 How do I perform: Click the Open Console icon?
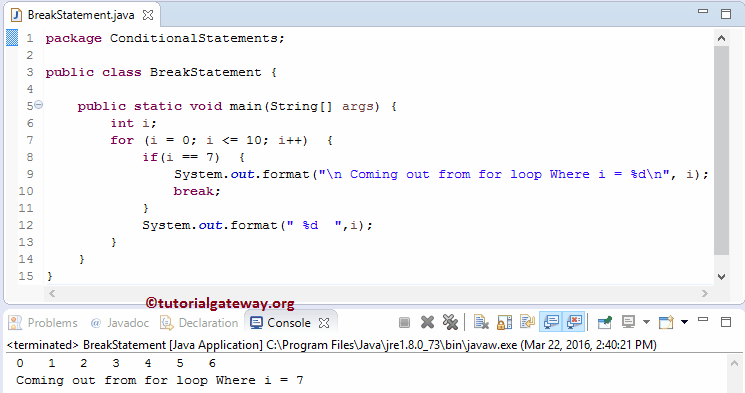click(x=666, y=323)
